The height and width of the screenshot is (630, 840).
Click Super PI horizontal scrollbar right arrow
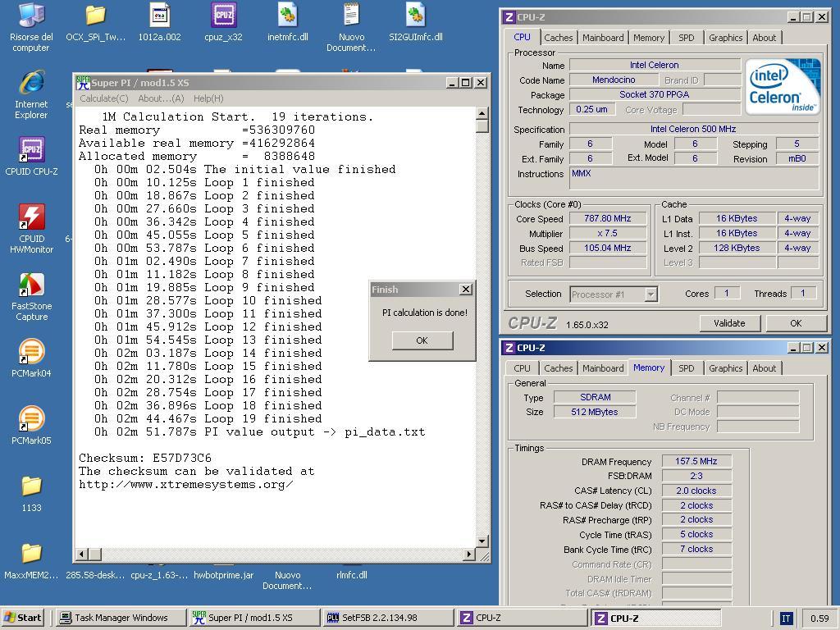point(468,554)
